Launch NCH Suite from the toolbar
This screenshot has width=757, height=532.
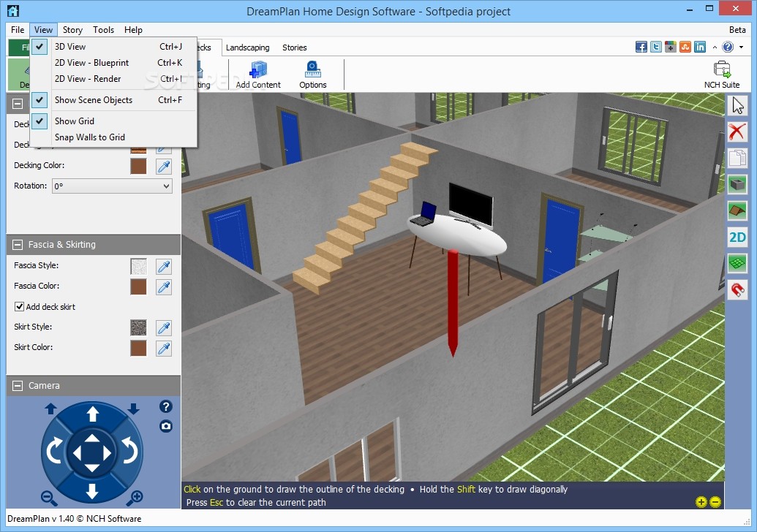click(722, 75)
